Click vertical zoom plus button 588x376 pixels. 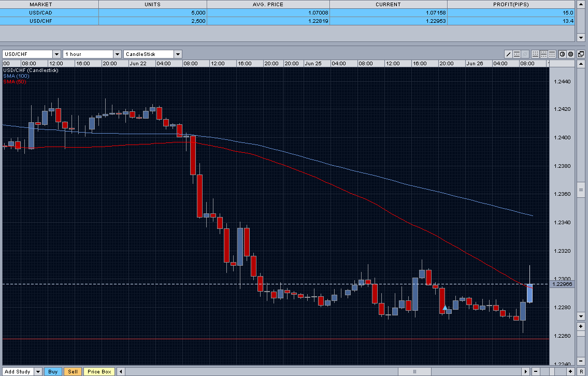[581, 326]
